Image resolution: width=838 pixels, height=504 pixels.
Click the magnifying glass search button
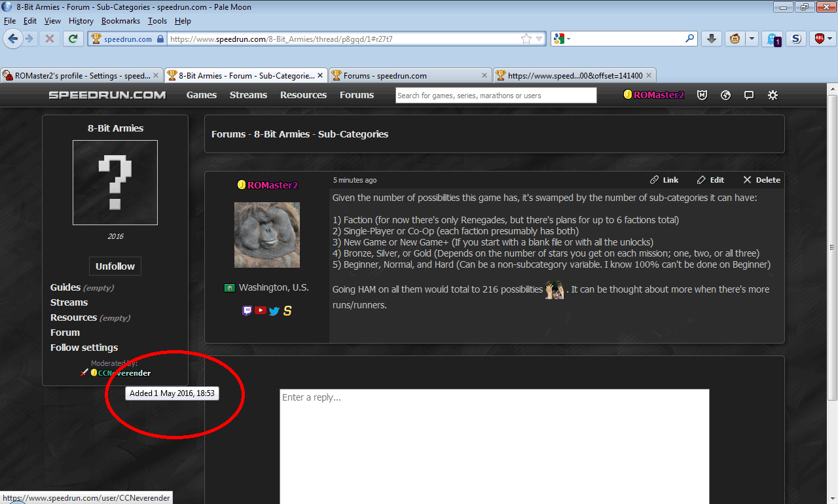coord(689,39)
